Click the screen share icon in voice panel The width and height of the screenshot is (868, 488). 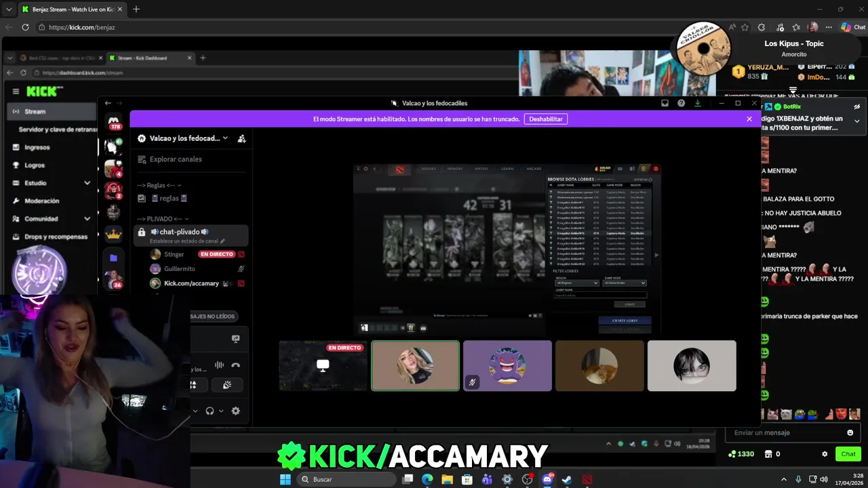click(235, 339)
